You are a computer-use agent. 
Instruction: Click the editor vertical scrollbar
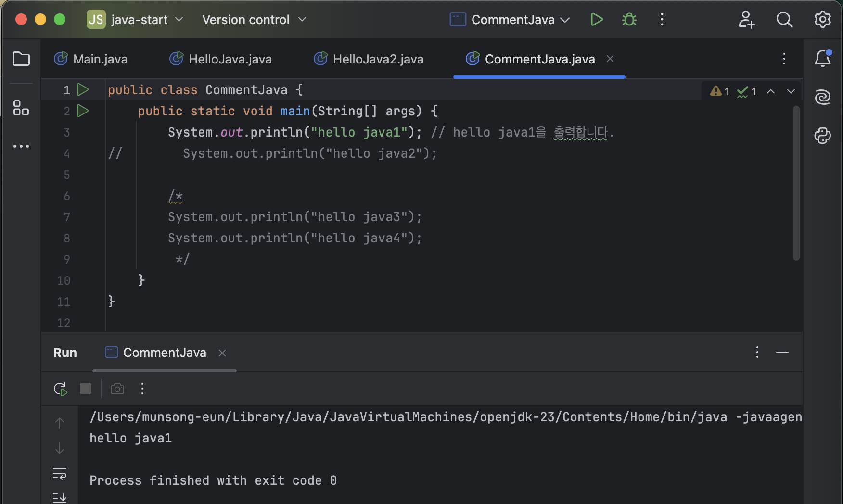(x=796, y=183)
